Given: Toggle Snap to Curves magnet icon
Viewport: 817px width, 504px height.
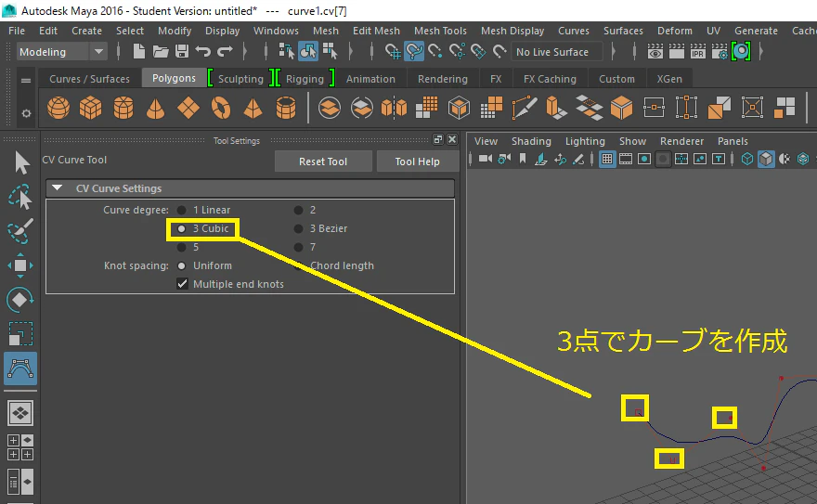Looking at the screenshot, I should (x=414, y=52).
